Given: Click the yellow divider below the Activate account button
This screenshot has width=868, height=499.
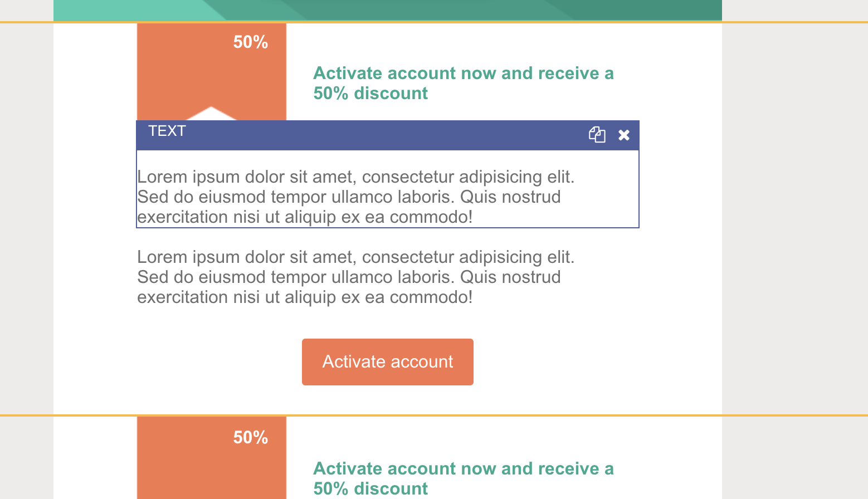Looking at the screenshot, I should (x=434, y=415).
